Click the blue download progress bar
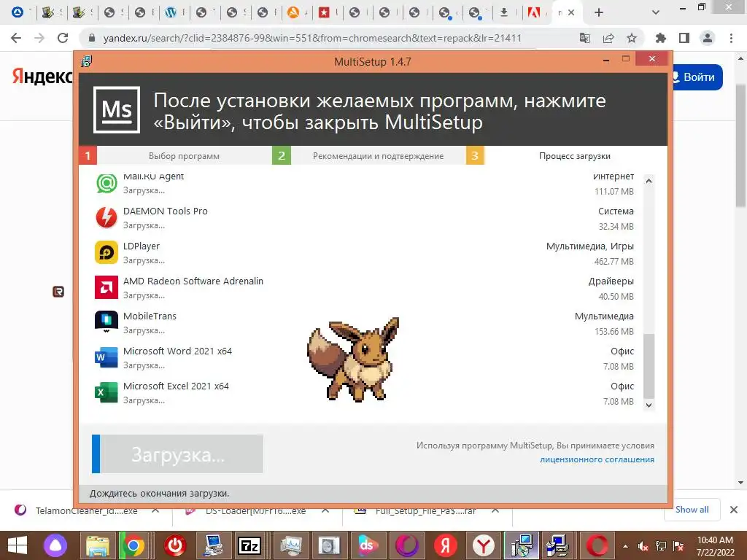This screenshot has height=560, width=747. tap(96, 454)
